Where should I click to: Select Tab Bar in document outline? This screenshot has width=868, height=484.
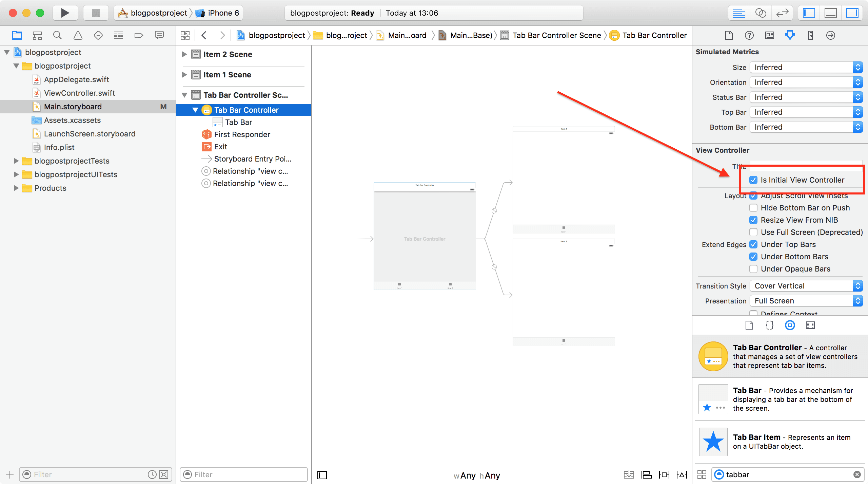(x=238, y=122)
